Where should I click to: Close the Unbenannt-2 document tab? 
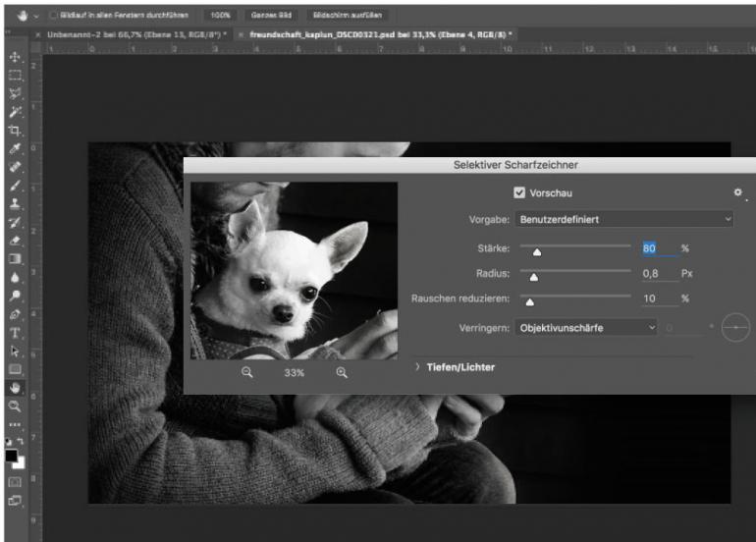tap(37, 34)
